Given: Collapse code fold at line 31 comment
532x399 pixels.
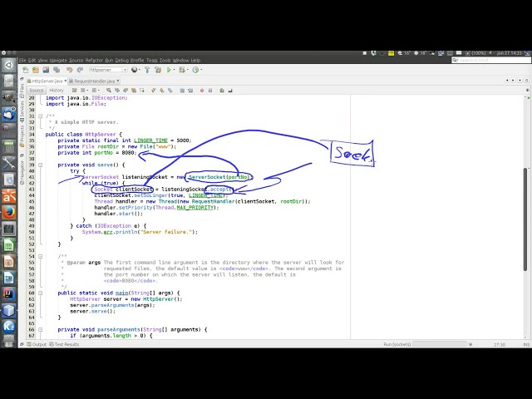Looking at the screenshot, I should point(41,116).
